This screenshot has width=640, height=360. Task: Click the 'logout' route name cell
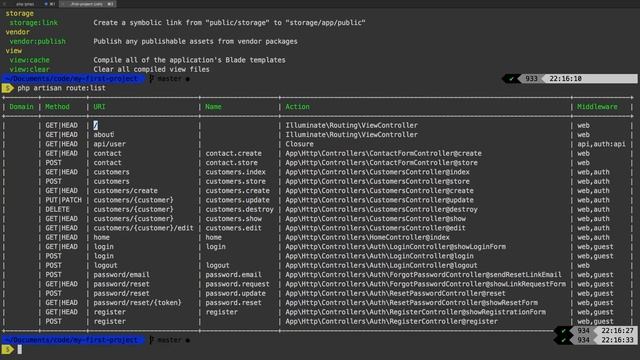tap(217, 266)
